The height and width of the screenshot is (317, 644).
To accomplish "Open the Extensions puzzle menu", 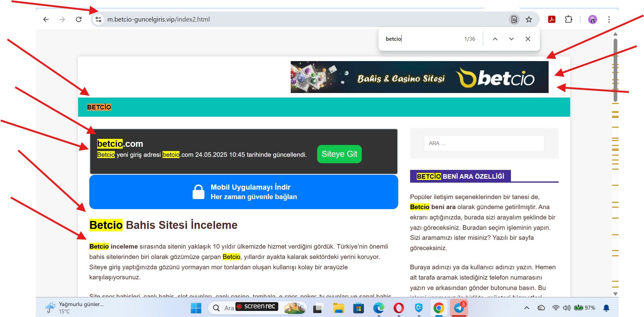I will click(x=568, y=19).
